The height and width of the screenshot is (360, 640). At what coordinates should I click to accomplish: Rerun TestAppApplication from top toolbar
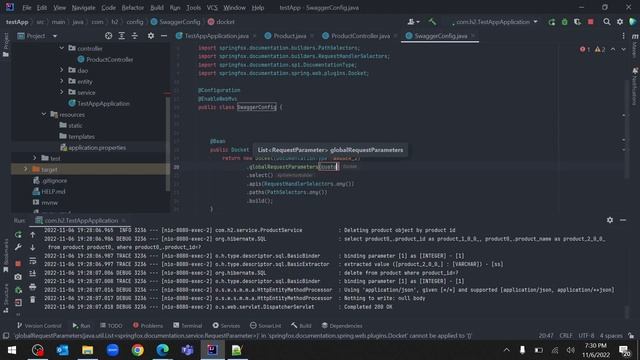pyautogui.click(x=552, y=22)
